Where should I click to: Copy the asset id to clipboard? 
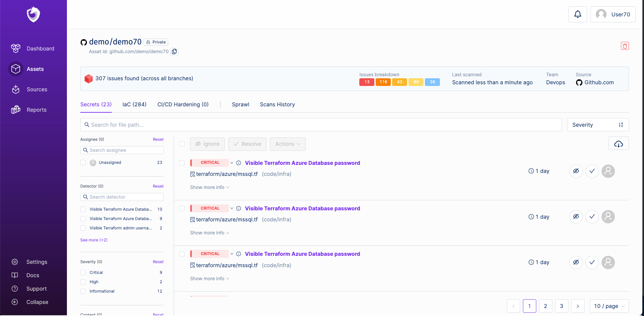coord(174,51)
